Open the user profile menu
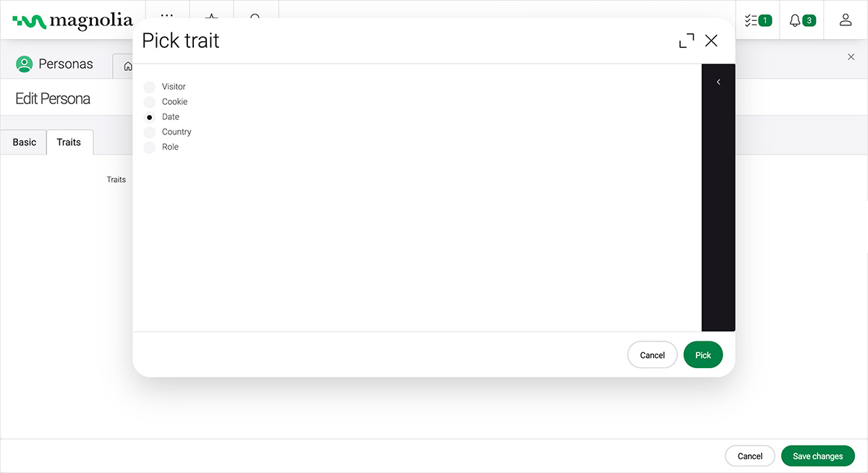 pos(846,20)
